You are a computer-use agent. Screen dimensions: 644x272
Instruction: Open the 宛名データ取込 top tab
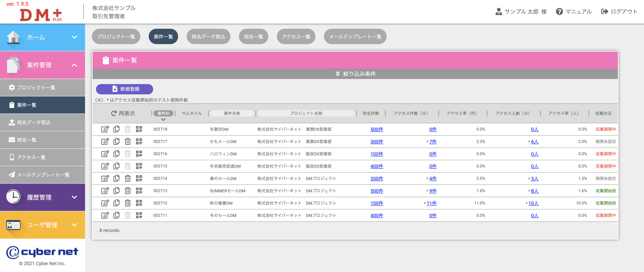tap(208, 37)
